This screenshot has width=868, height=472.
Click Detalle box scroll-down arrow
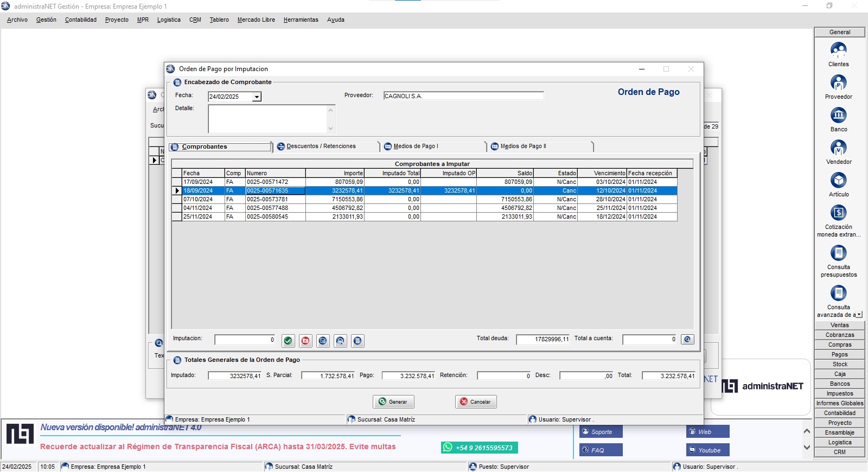330,129
